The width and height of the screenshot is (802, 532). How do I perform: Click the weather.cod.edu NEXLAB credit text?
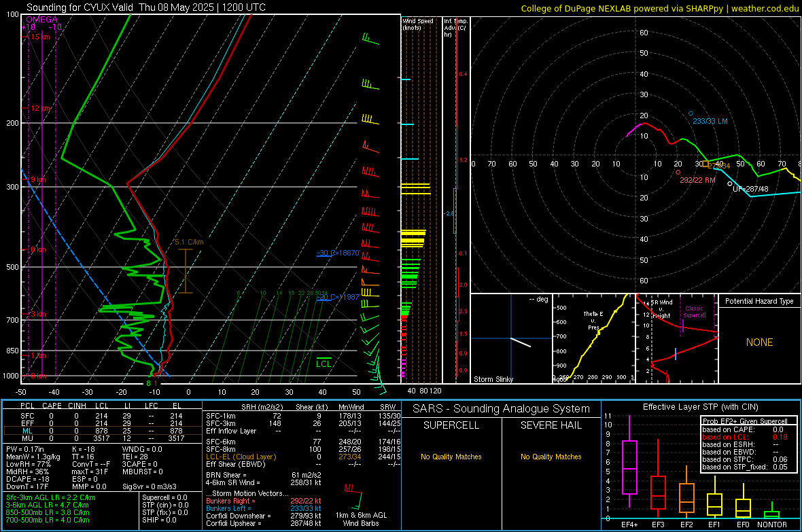660,8
